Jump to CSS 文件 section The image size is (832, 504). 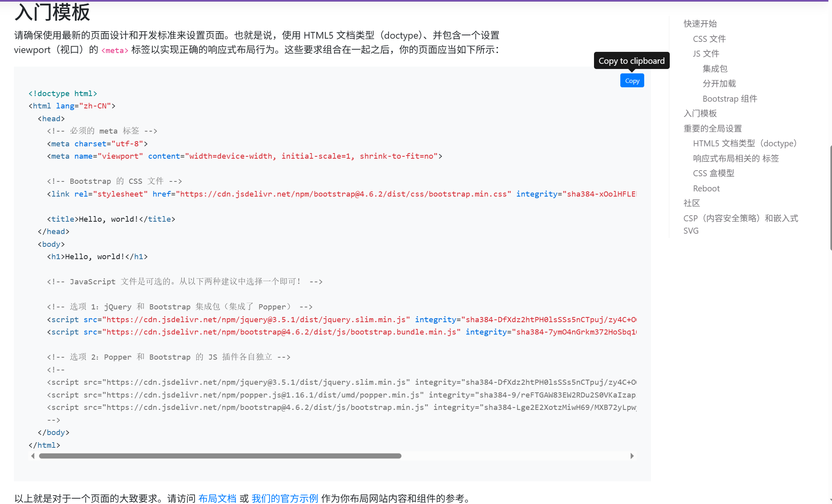(x=709, y=39)
